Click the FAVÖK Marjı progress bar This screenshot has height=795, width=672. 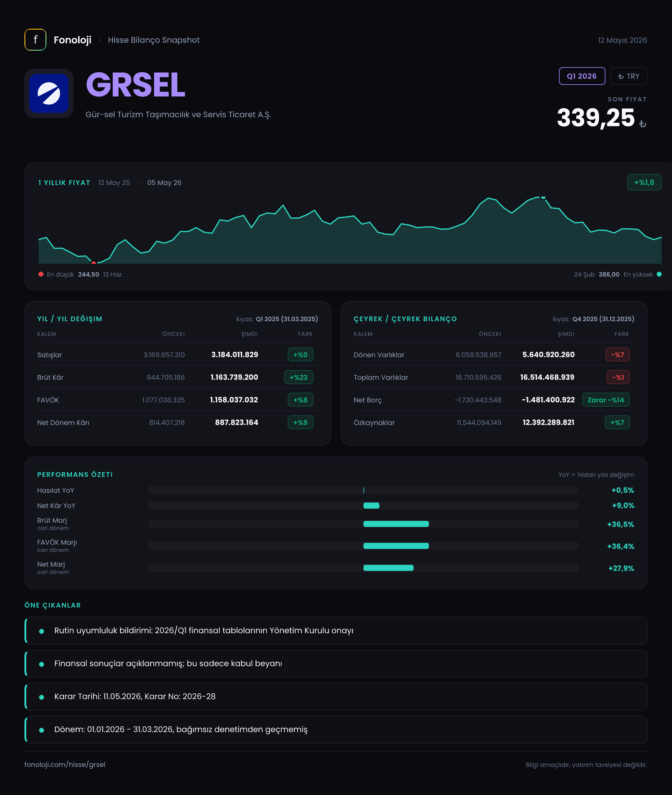click(363, 546)
